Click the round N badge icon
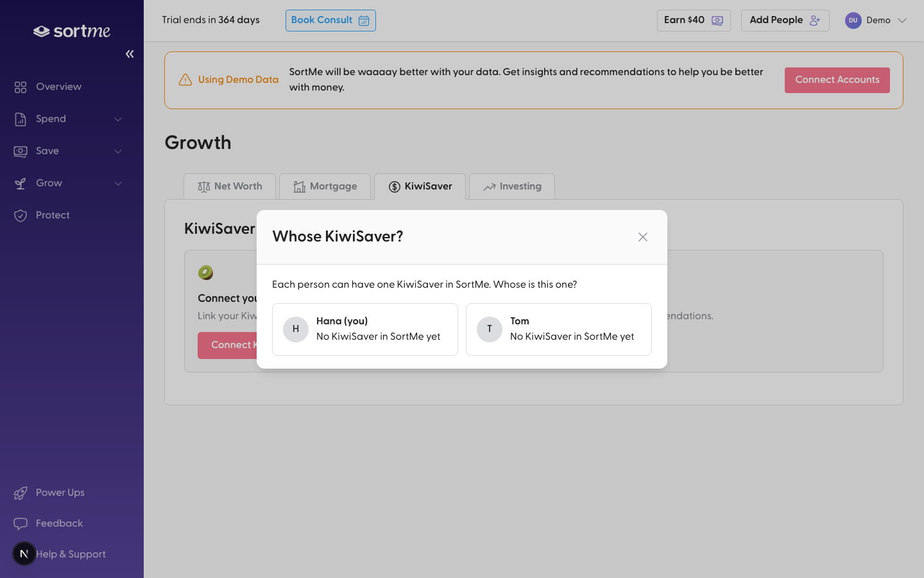 [x=24, y=554]
